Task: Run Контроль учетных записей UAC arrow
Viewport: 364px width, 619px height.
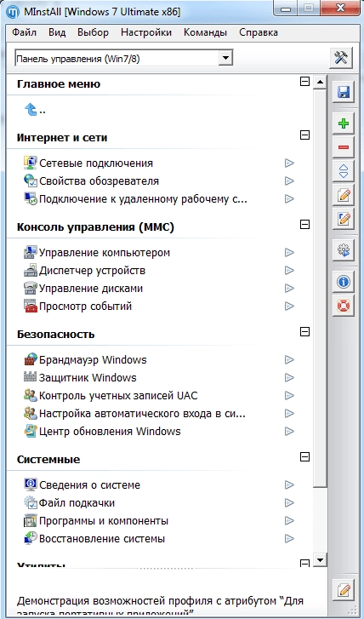Action: point(289,395)
